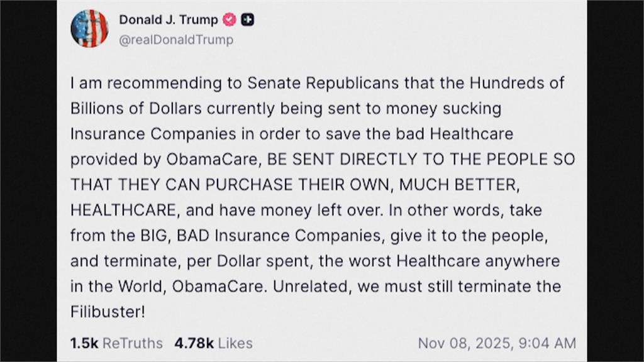Image resolution: width=644 pixels, height=362 pixels.
Task: Click the HEALTHCARE, and have money line
Action: point(225,211)
